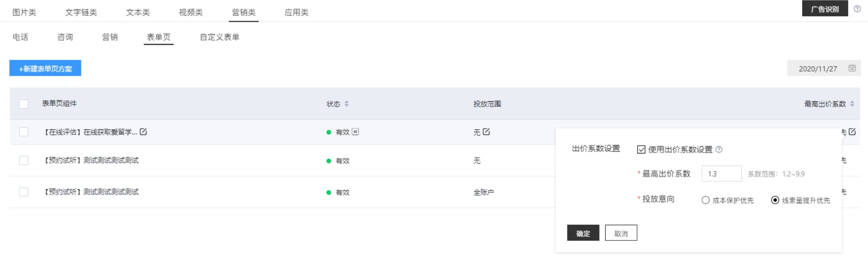Click the 确定 confirm button

[x=583, y=233]
